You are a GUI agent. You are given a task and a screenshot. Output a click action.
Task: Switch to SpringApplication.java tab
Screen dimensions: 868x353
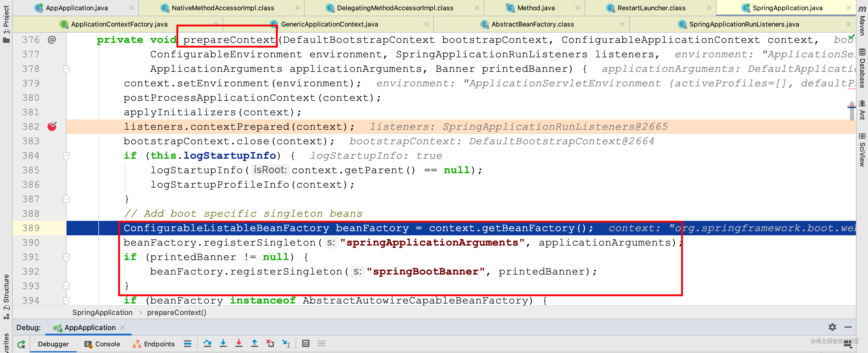coord(787,8)
